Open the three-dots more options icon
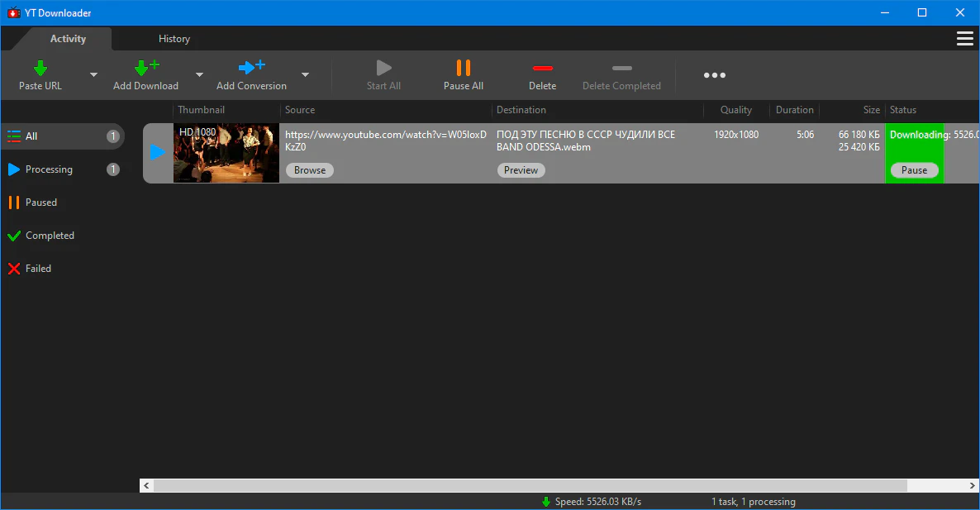Viewport: 980px width, 510px height. pos(714,75)
